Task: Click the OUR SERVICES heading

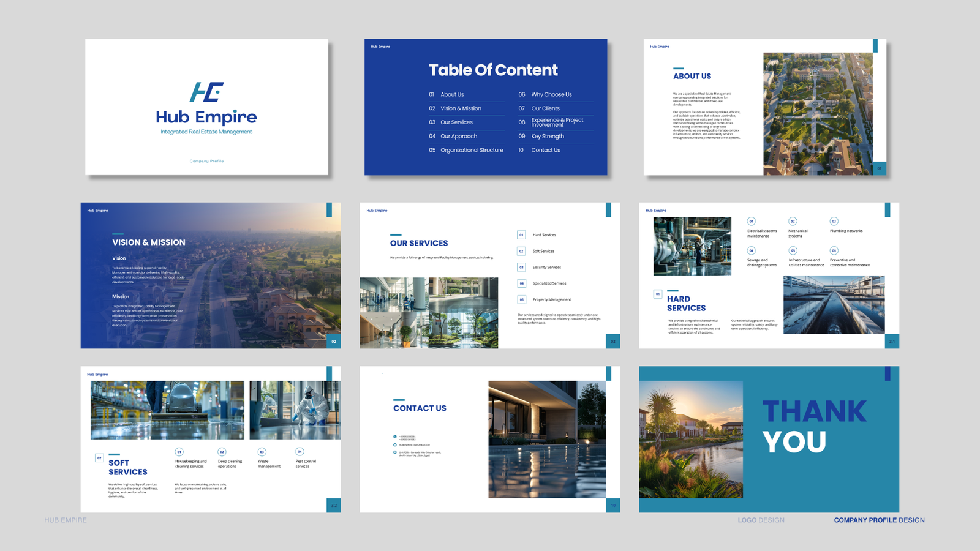Action: (419, 243)
